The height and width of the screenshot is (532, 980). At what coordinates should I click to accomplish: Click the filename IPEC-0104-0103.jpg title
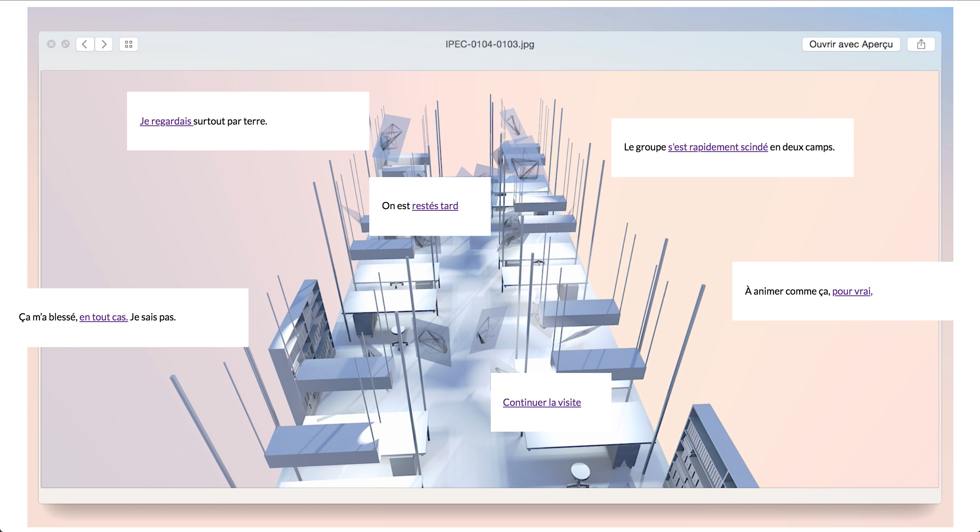click(x=490, y=45)
